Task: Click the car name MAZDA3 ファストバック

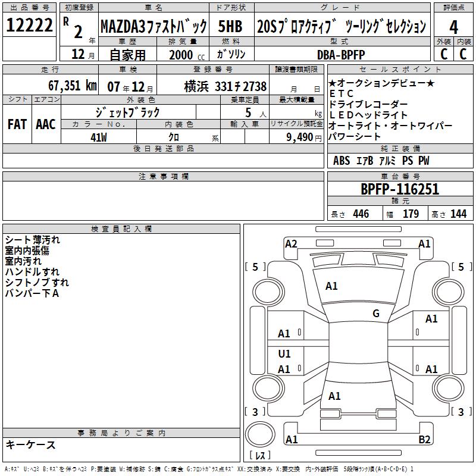Action: 154,27
